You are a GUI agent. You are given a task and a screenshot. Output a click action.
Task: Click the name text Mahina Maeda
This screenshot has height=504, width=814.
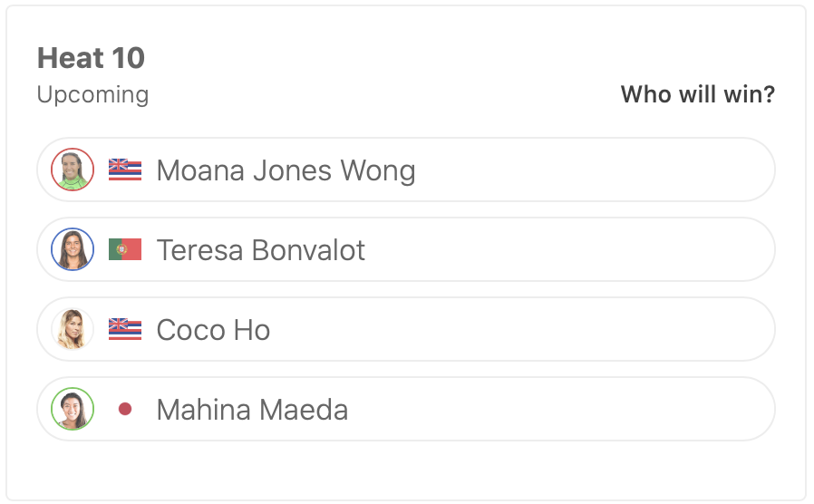(x=252, y=410)
